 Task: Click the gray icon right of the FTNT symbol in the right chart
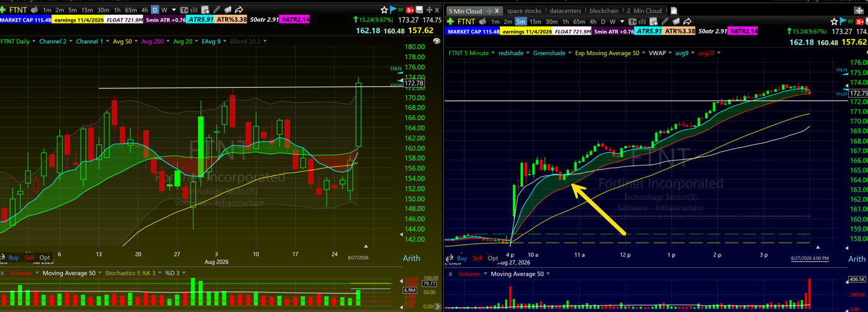pyautogui.click(x=482, y=22)
